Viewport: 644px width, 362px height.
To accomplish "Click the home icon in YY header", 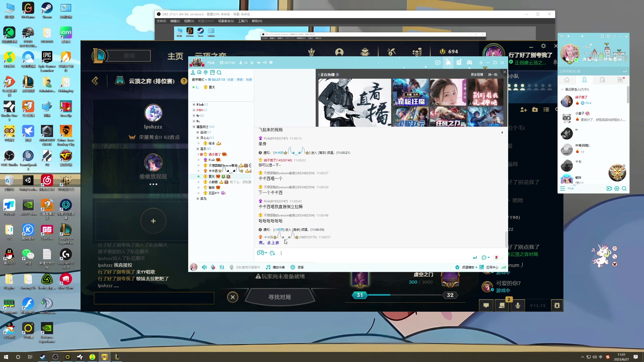I will click(x=448, y=63).
